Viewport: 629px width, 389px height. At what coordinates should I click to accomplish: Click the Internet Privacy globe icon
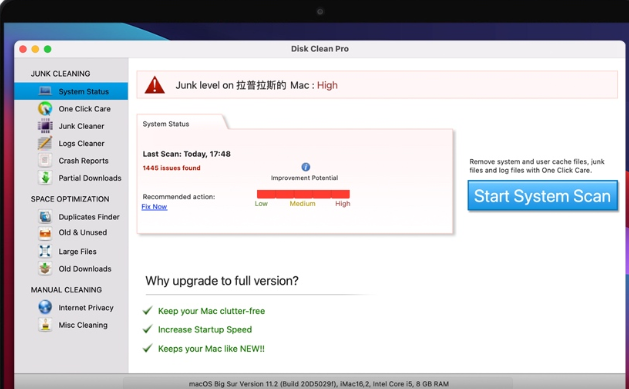(45, 307)
